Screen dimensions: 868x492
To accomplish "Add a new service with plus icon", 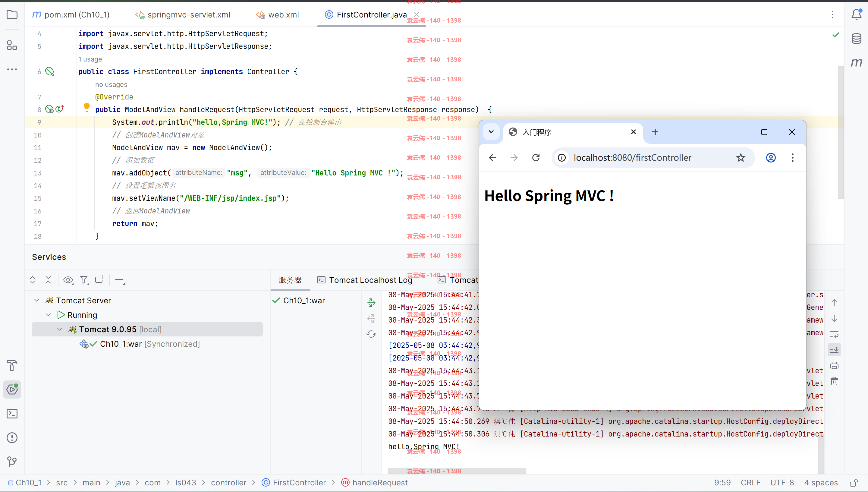I will click(120, 280).
